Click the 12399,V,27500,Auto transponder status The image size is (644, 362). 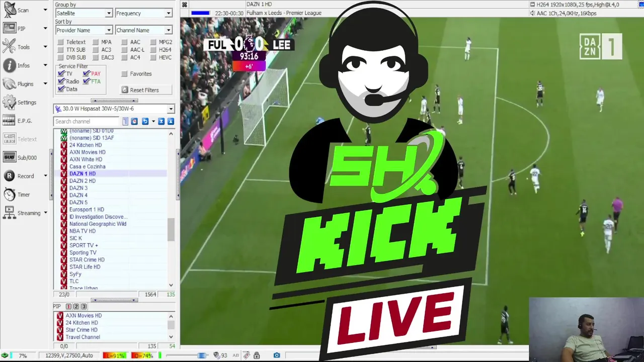point(69,355)
